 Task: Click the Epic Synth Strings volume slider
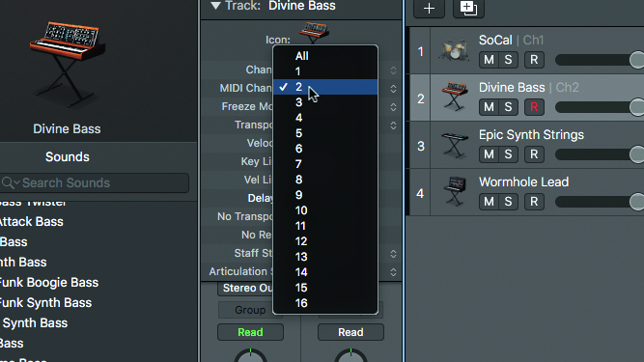[x=600, y=154]
